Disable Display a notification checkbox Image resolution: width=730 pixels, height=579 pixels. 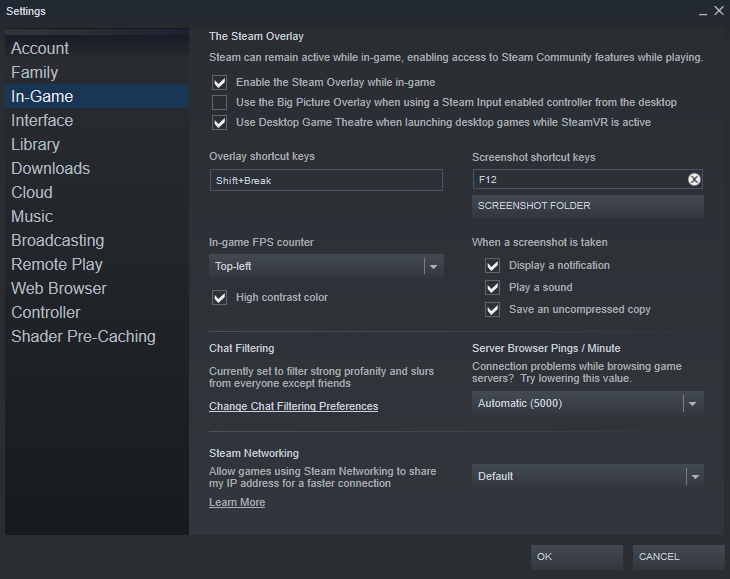(492, 265)
